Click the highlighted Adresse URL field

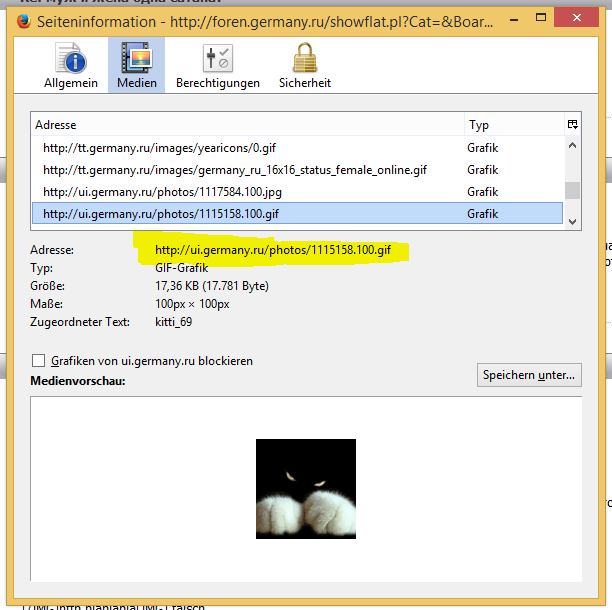click(x=272, y=249)
